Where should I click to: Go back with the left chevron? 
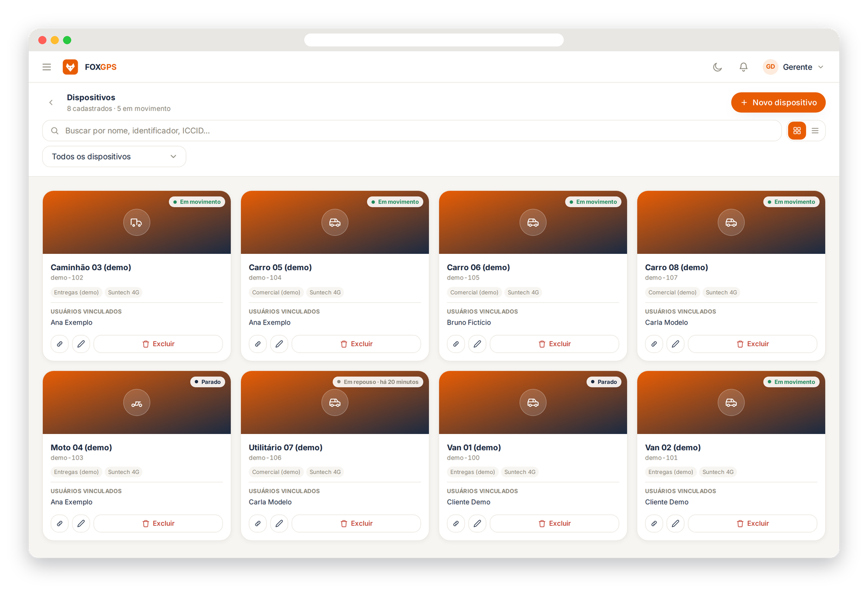click(x=51, y=103)
